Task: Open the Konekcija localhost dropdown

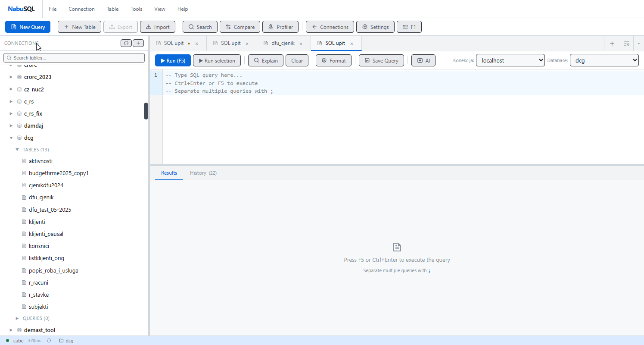Action: pyautogui.click(x=510, y=60)
